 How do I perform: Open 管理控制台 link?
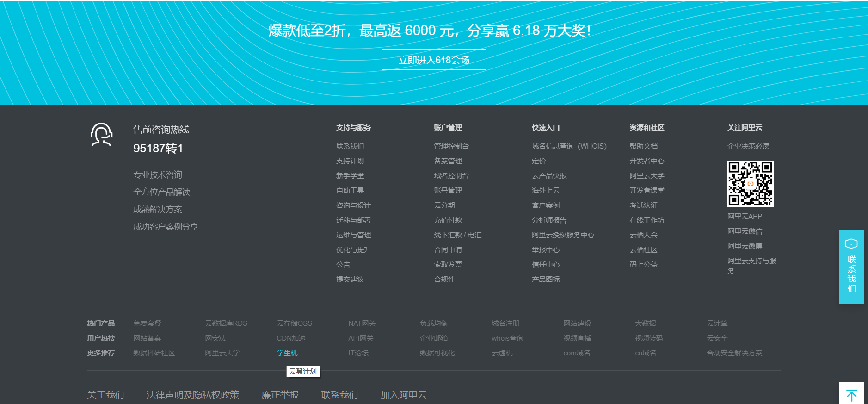(x=451, y=146)
